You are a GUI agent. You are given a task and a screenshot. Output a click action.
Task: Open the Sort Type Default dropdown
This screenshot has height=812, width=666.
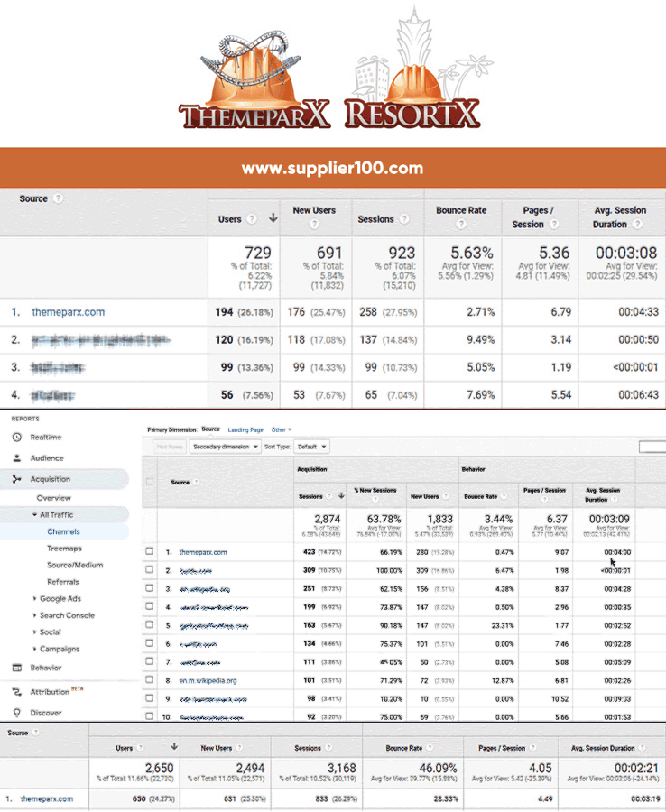[311, 447]
